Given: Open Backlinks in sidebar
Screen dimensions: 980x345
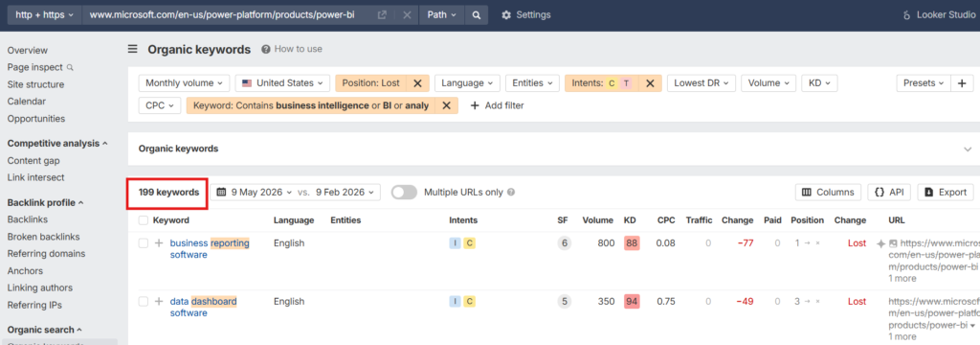Looking at the screenshot, I should (28, 219).
